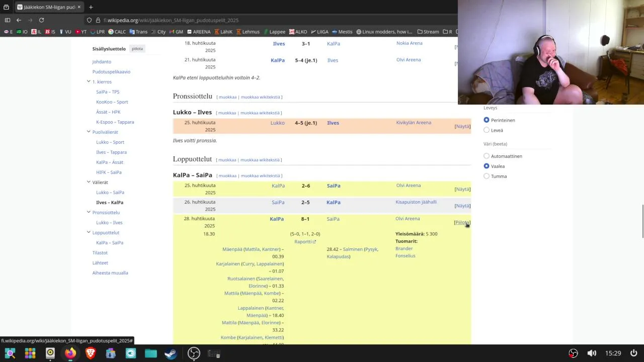Screen dimensions: 644x362
Task: Collapse the Puolivälierät contents section
Action: coord(89,132)
